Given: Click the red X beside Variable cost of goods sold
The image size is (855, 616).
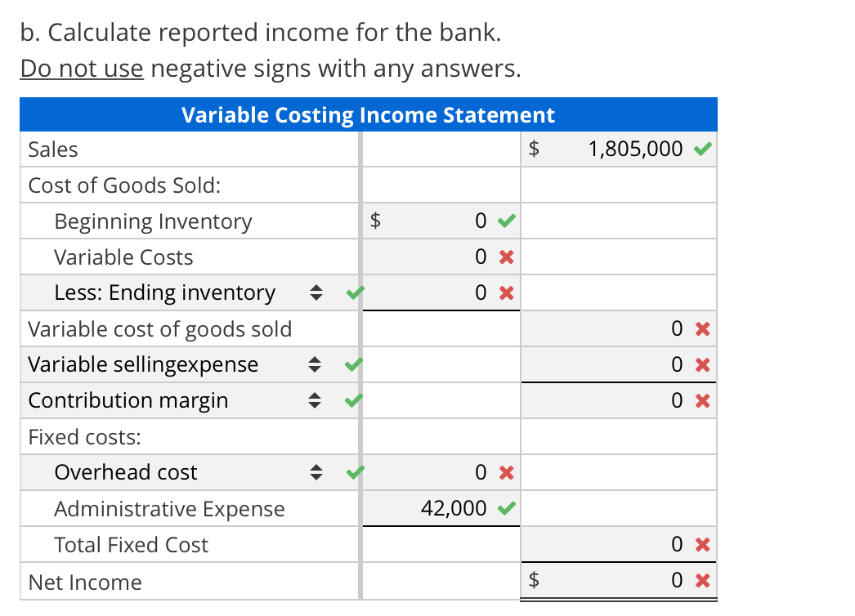Looking at the screenshot, I should point(703,328).
